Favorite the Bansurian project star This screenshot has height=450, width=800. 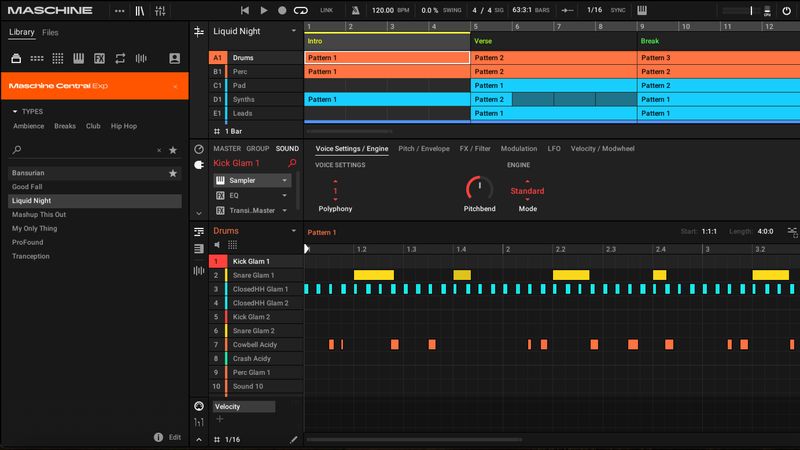click(x=173, y=173)
